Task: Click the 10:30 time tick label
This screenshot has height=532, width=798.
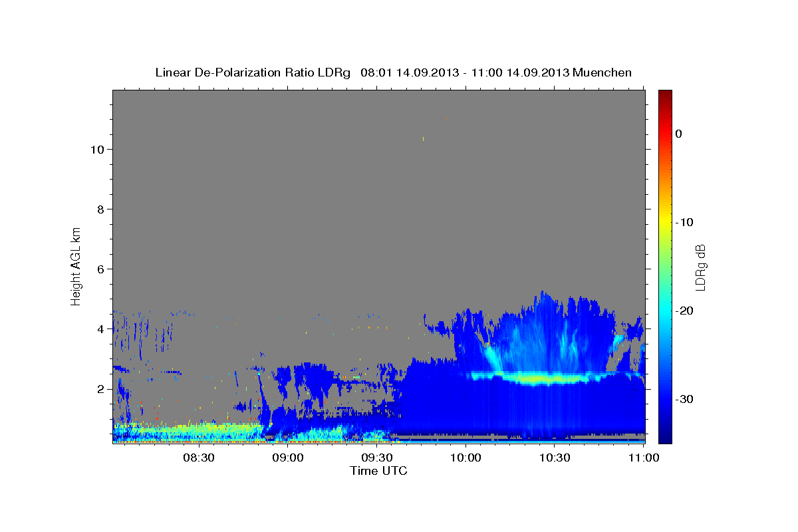Action: tap(555, 458)
